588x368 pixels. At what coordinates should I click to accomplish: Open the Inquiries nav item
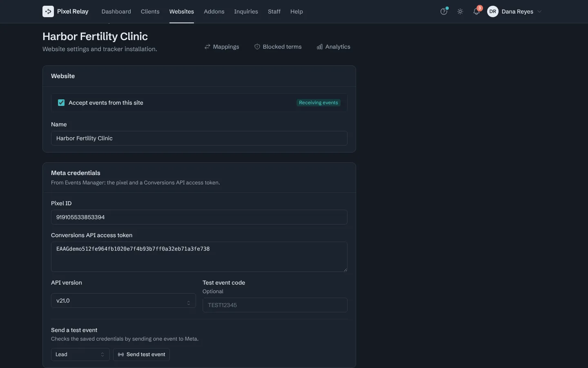(246, 11)
